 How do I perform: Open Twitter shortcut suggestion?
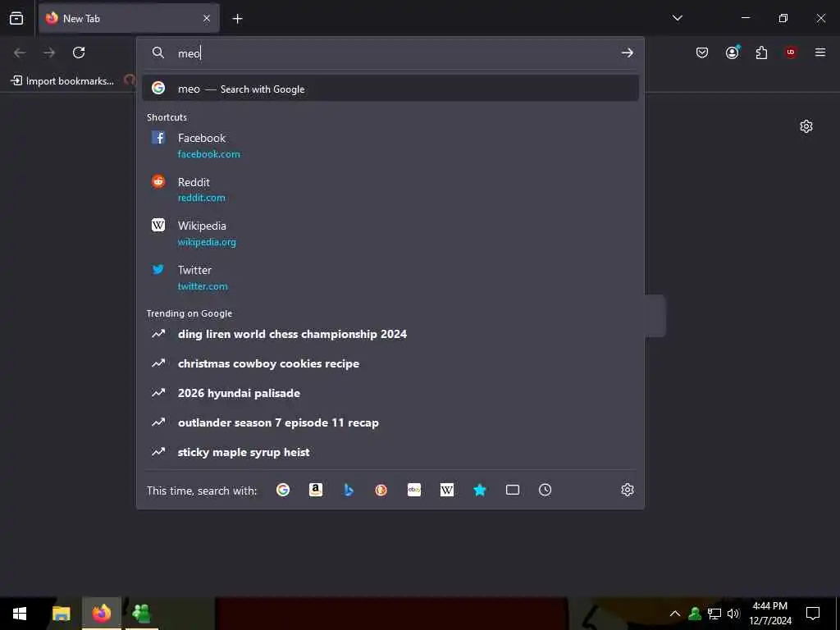[390, 277]
